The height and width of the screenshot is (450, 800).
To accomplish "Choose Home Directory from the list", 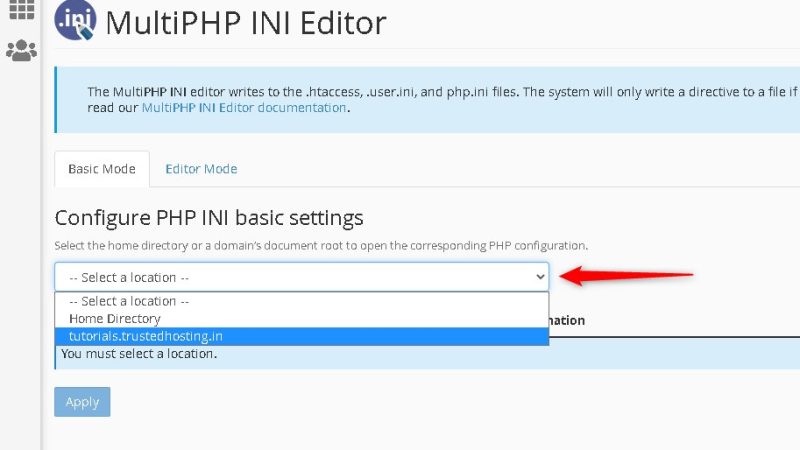I will click(302, 318).
